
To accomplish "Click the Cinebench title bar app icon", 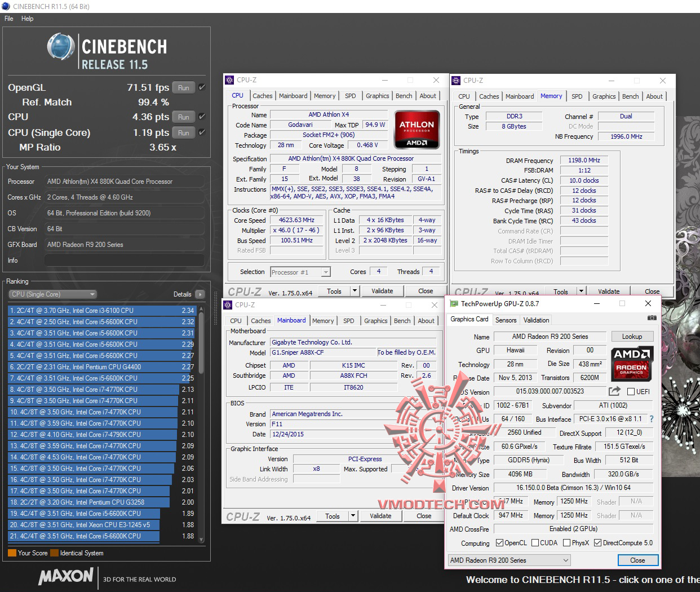I will [x=5, y=6].
